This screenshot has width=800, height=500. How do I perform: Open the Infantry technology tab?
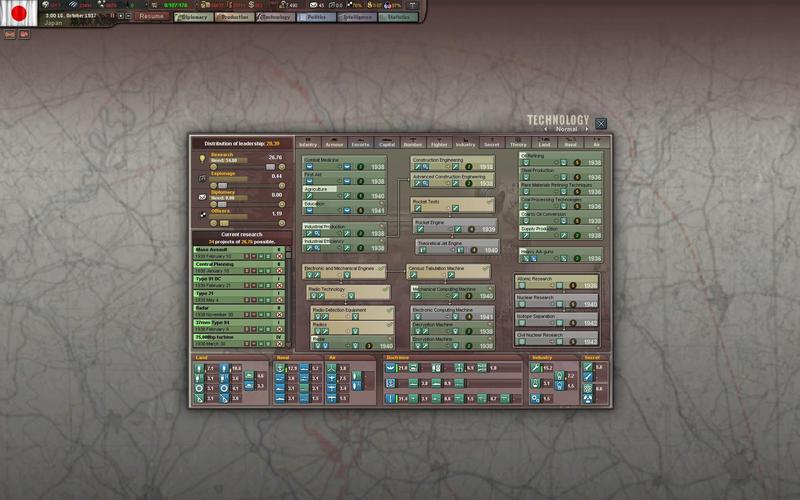pos(308,143)
